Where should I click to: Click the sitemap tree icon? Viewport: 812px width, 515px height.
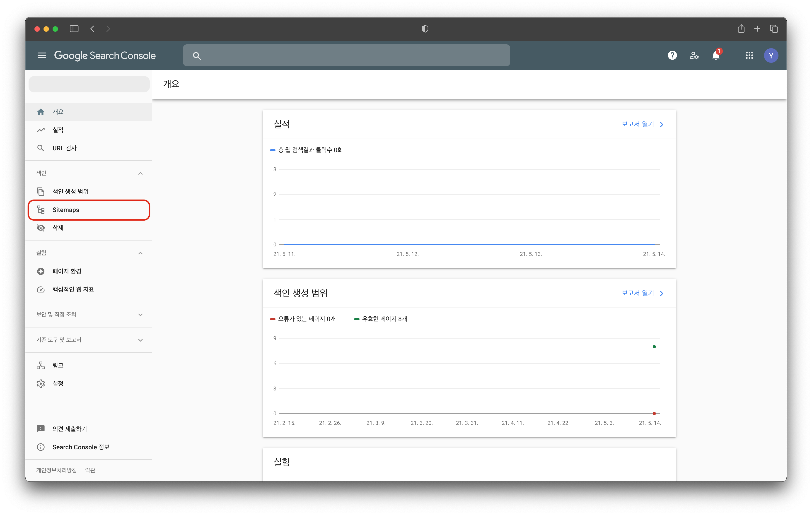click(41, 210)
